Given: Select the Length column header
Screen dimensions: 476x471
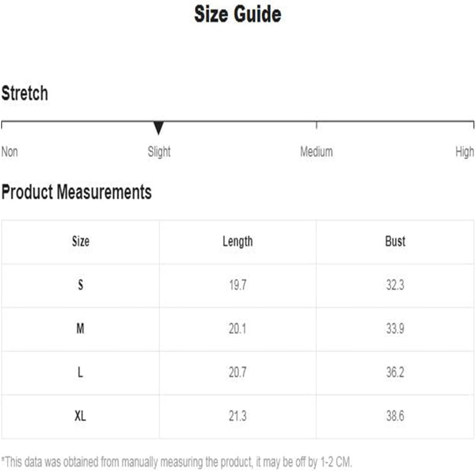Looking at the screenshot, I should 238,242.
